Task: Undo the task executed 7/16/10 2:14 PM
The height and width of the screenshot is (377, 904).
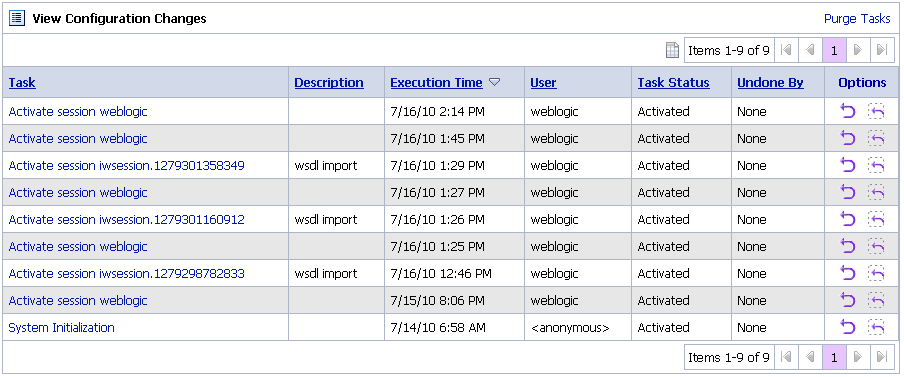Action: tap(848, 111)
